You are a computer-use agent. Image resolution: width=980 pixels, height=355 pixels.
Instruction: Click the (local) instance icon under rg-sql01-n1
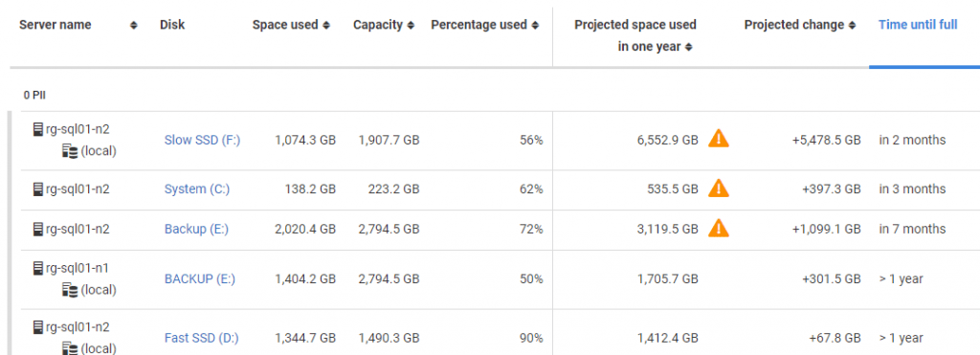[69, 289]
